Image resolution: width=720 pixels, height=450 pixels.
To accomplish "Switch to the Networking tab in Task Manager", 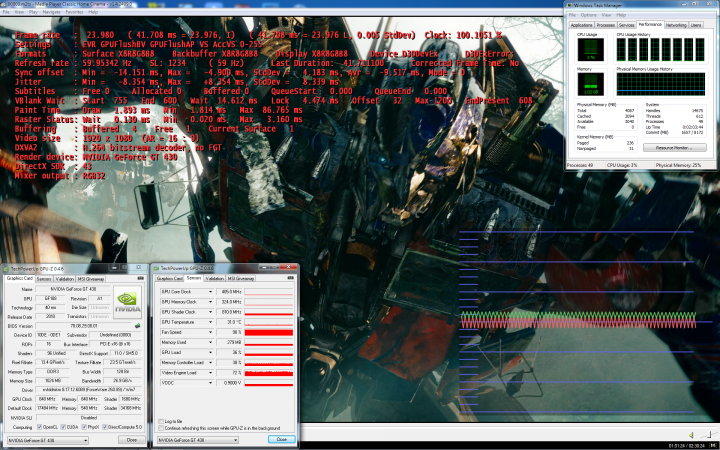I will (x=676, y=25).
